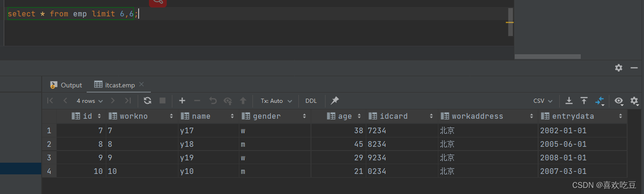
Task: Hide the tool window using minimize dash
Action: pos(634,68)
